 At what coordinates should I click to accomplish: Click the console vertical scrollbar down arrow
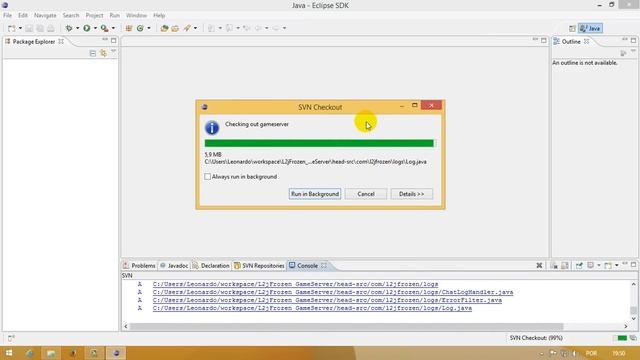tap(633, 319)
